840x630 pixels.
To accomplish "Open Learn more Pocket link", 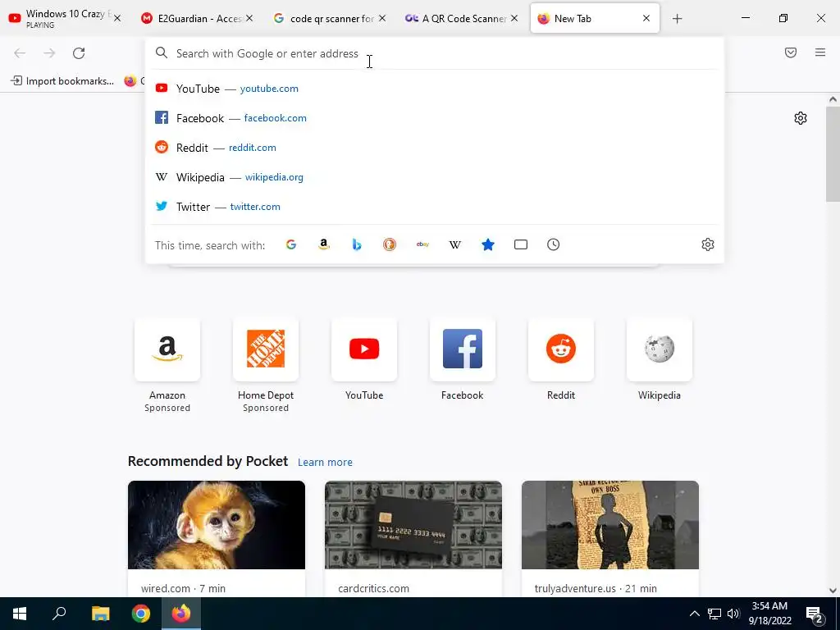I will [325, 463].
